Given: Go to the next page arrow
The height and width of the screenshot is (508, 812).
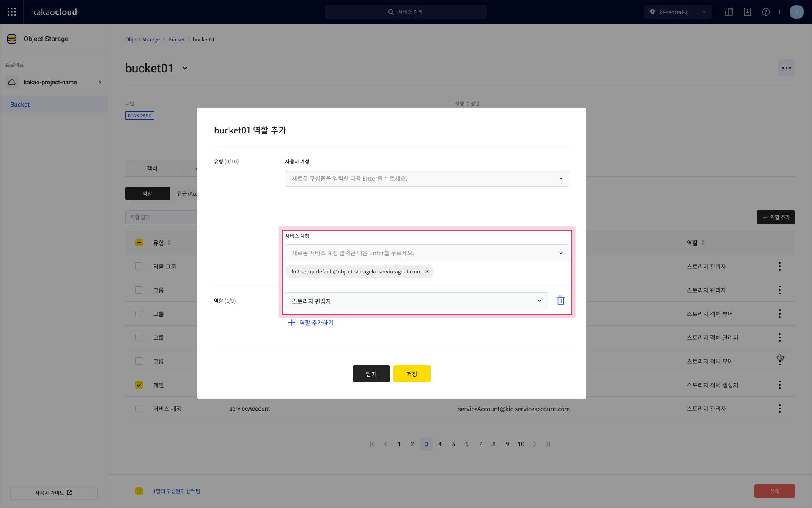Looking at the screenshot, I should 535,444.
